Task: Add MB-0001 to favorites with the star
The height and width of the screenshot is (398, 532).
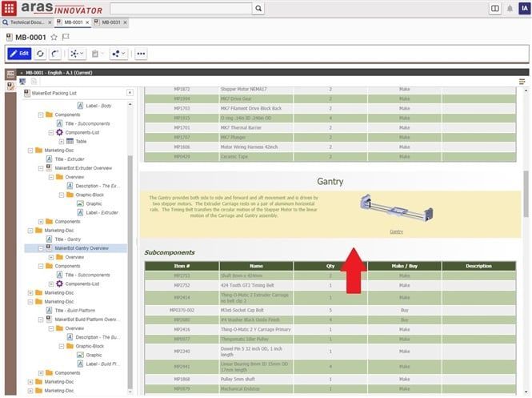Action: click(x=54, y=37)
